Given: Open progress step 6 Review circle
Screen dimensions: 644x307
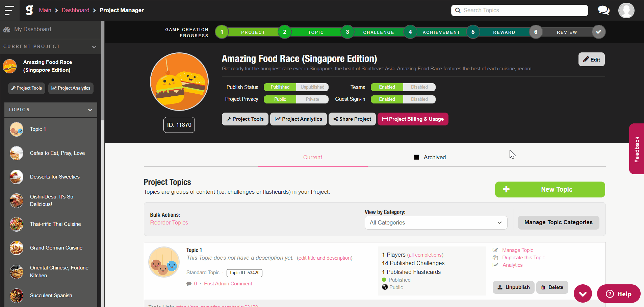Looking at the screenshot, I should (536, 32).
